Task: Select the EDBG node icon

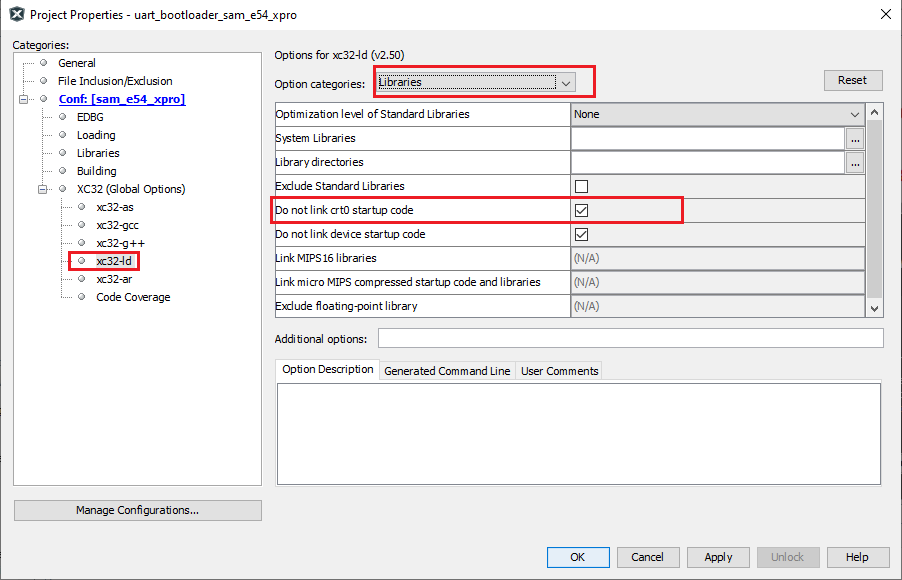Action: [x=62, y=116]
